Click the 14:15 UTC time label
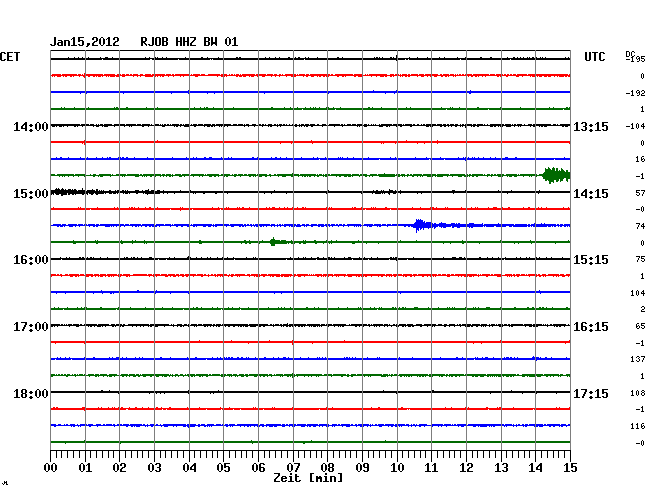Viewport: 650px width, 494px height. tap(591, 194)
